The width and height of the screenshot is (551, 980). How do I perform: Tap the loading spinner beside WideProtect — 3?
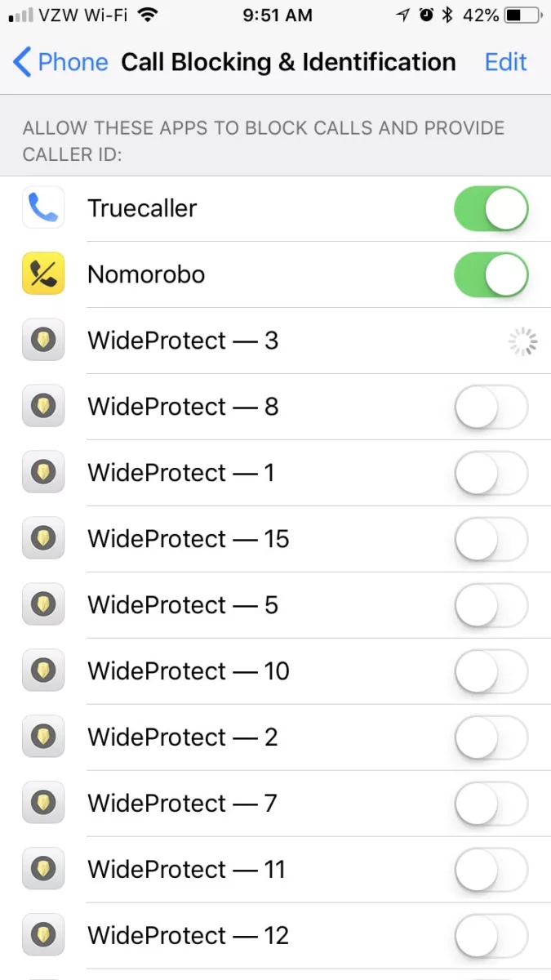pos(523,342)
